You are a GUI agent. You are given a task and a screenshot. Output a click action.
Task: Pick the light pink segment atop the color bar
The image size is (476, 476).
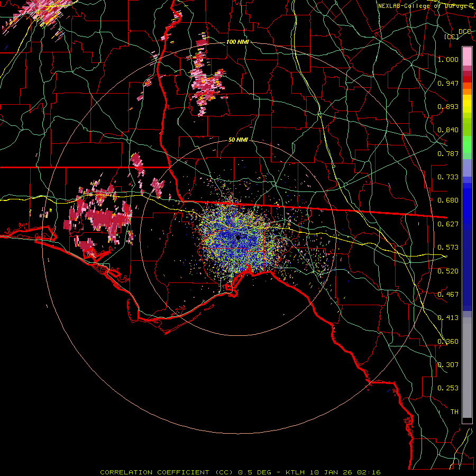click(467, 56)
